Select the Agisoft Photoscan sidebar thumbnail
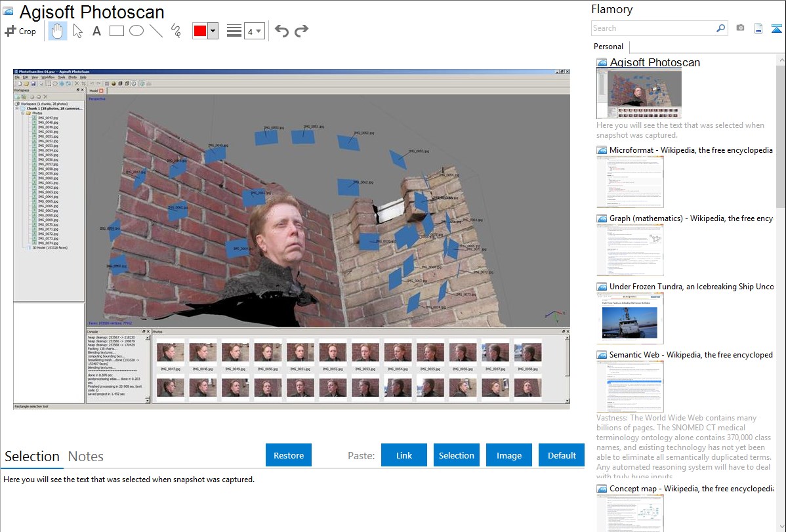The image size is (786, 532). point(639,94)
